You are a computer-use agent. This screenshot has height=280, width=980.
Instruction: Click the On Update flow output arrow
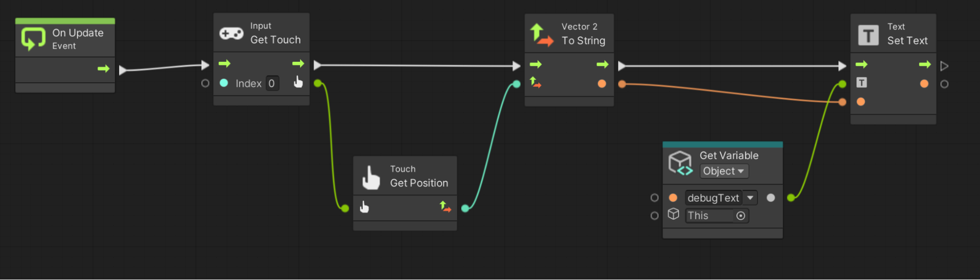point(103,69)
